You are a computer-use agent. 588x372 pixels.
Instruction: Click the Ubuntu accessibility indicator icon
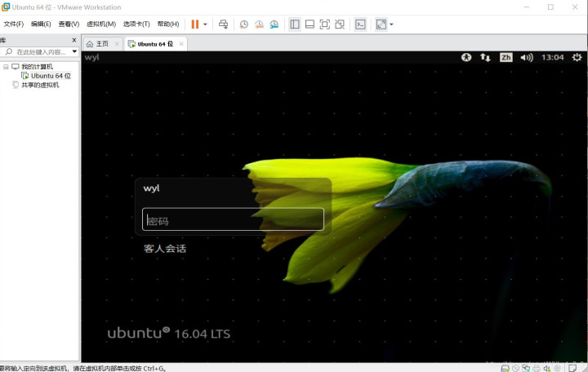(466, 57)
